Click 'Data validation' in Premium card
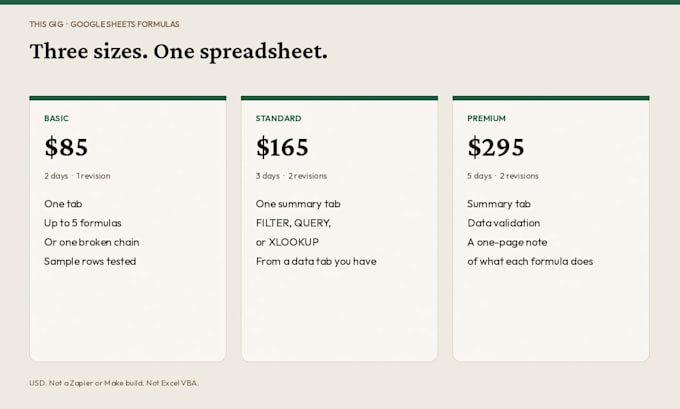 point(504,223)
